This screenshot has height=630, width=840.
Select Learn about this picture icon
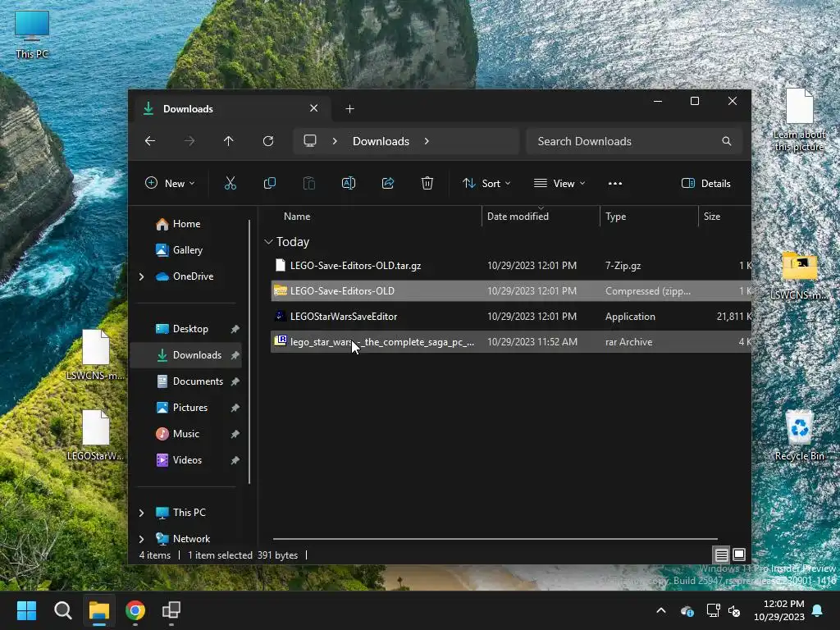coord(799,121)
